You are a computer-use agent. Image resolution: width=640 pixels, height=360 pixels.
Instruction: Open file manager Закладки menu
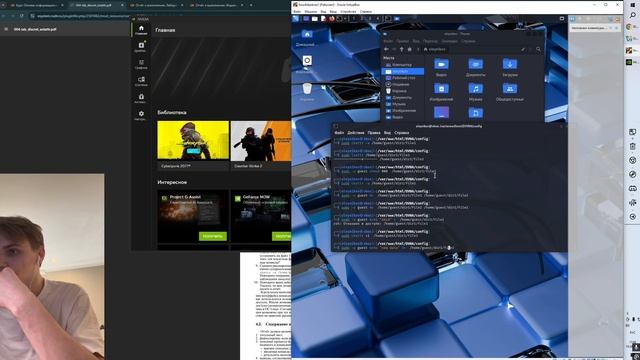449,41
